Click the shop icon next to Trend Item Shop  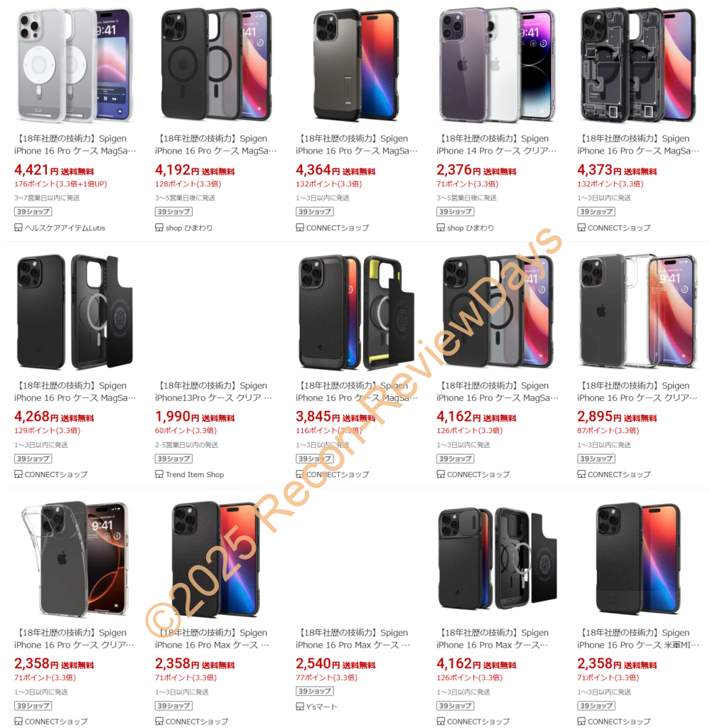158,474
